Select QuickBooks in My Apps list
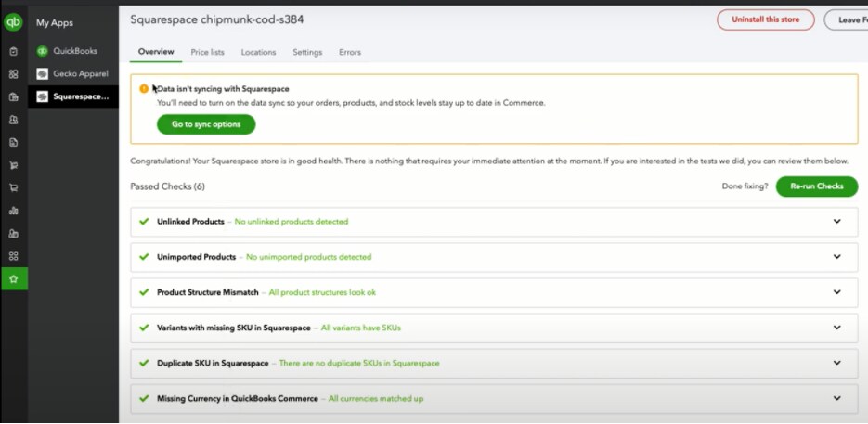The height and width of the screenshot is (424, 868). tap(73, 51)
